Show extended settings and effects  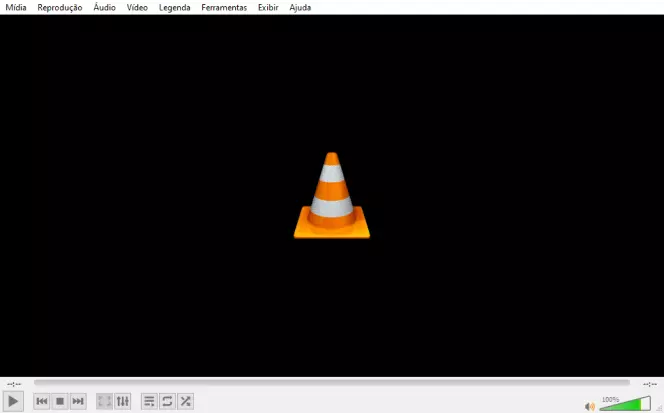[123, 401]
